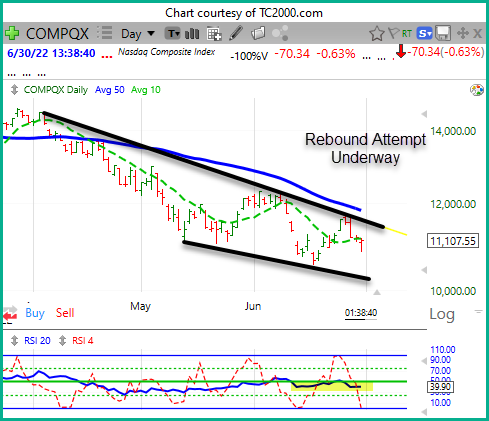Click the up-down arrow beside COMPQX Daily
Screen dimensions: 489x421
click(x=14, y=90)
